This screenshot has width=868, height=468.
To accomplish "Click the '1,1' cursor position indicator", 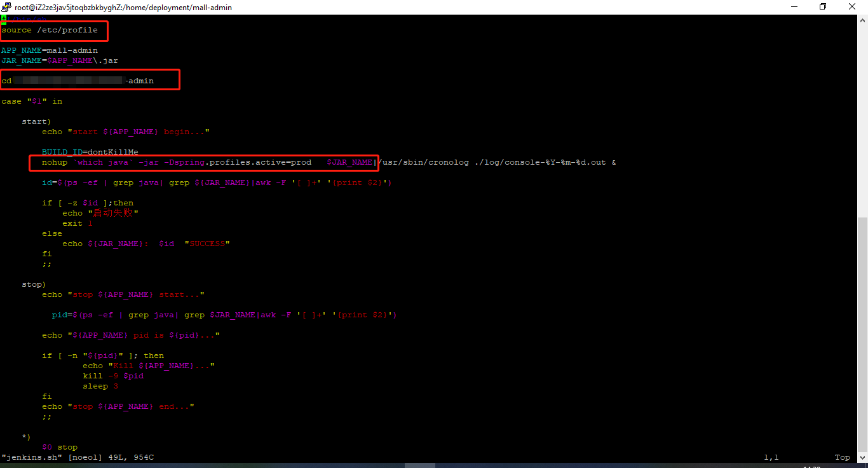I will click(771, 457).
